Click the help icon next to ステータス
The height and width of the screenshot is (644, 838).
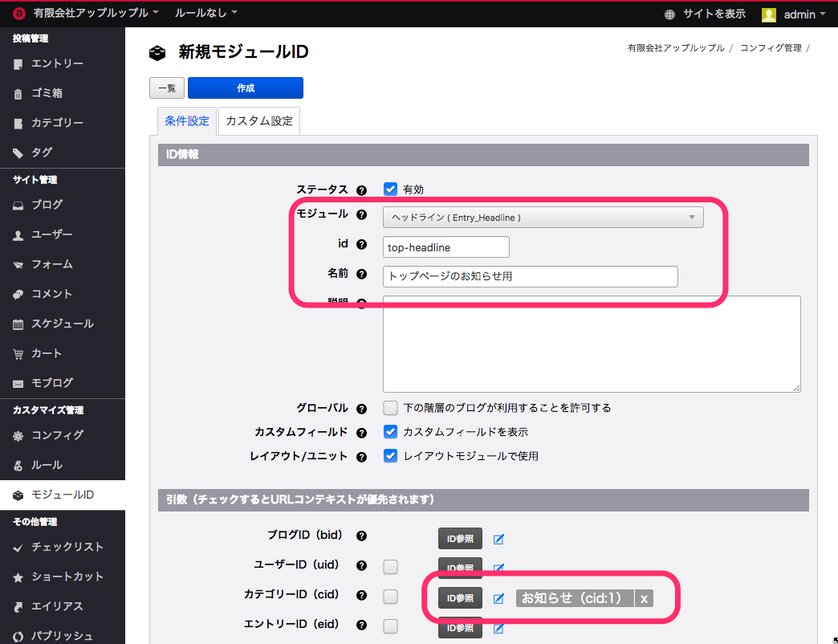point(361,190)
